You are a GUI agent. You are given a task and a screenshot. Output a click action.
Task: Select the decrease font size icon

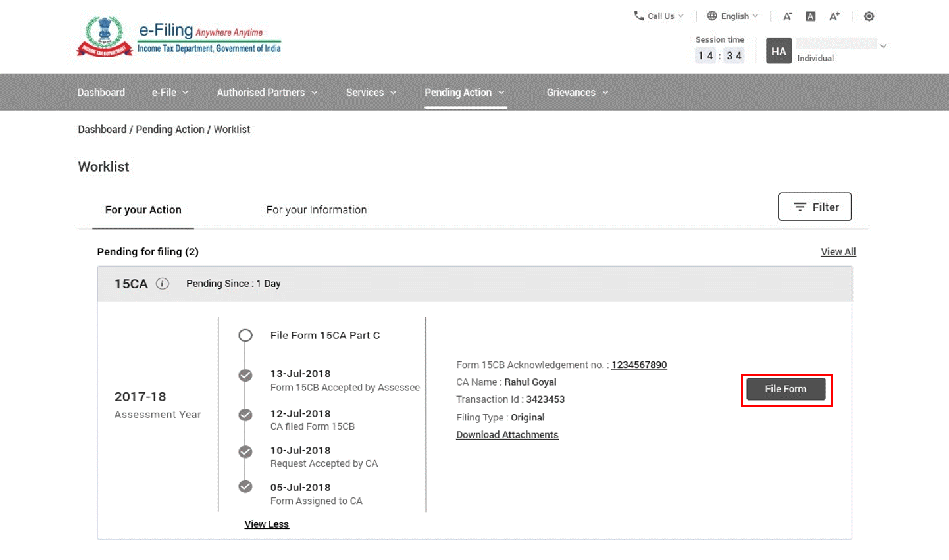787,16
